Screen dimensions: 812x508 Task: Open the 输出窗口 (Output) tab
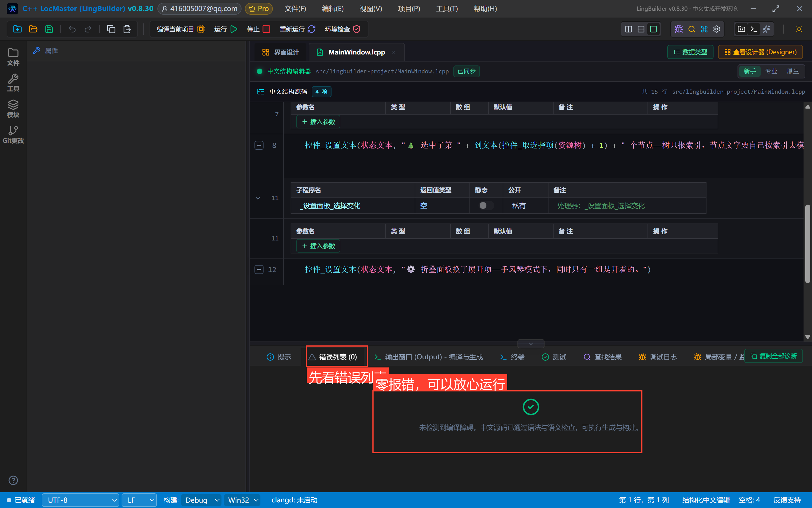pos(429,357)
